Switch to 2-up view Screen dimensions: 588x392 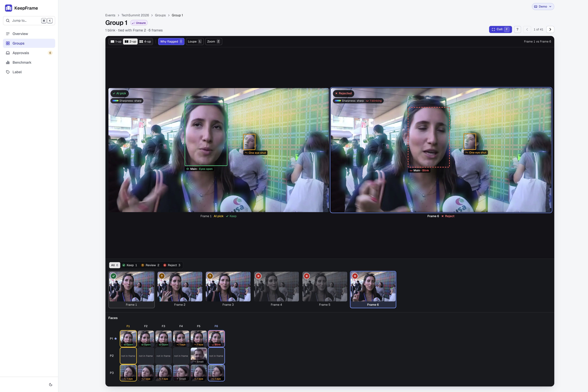point(130,41)
